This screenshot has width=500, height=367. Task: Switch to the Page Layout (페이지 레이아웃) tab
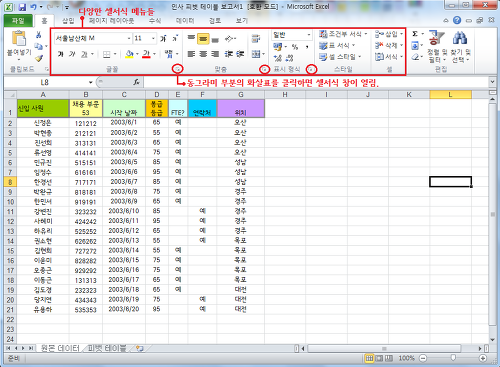(x=111, y=21)
